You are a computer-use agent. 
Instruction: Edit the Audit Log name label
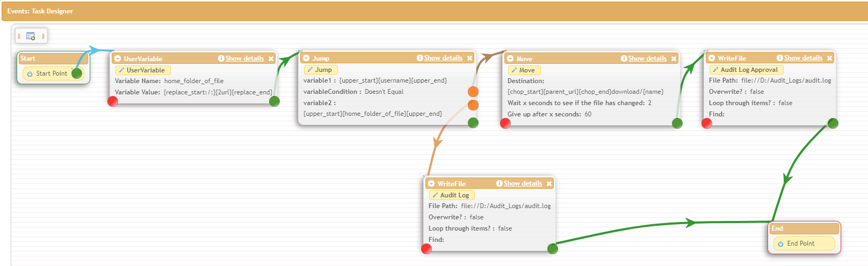click(x=452, y=195)
